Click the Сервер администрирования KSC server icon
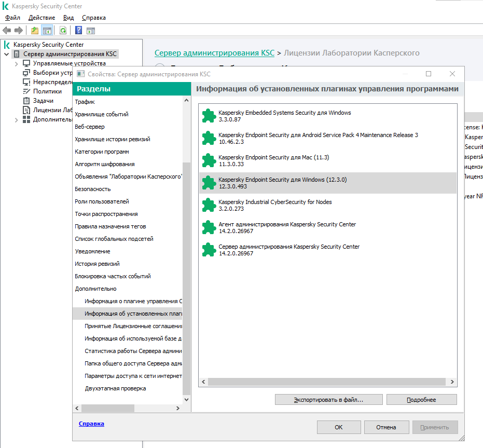 [x=17, y=54]
